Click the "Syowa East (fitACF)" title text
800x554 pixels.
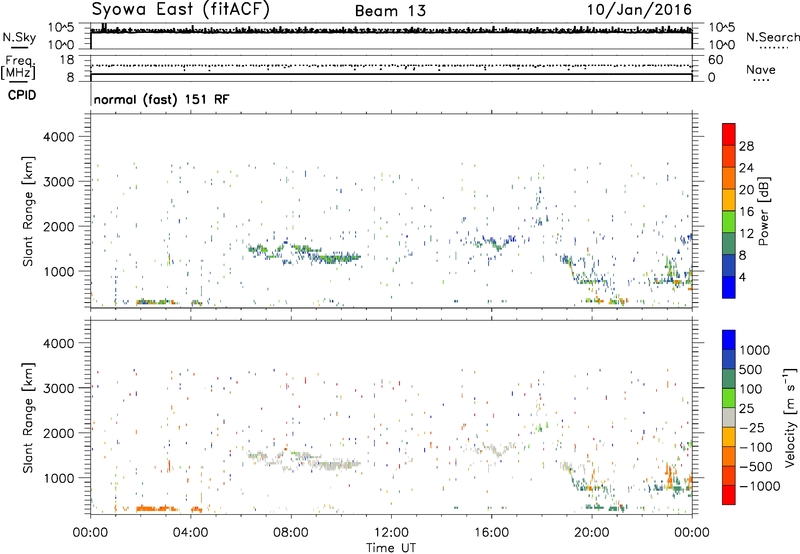point(181,9)
